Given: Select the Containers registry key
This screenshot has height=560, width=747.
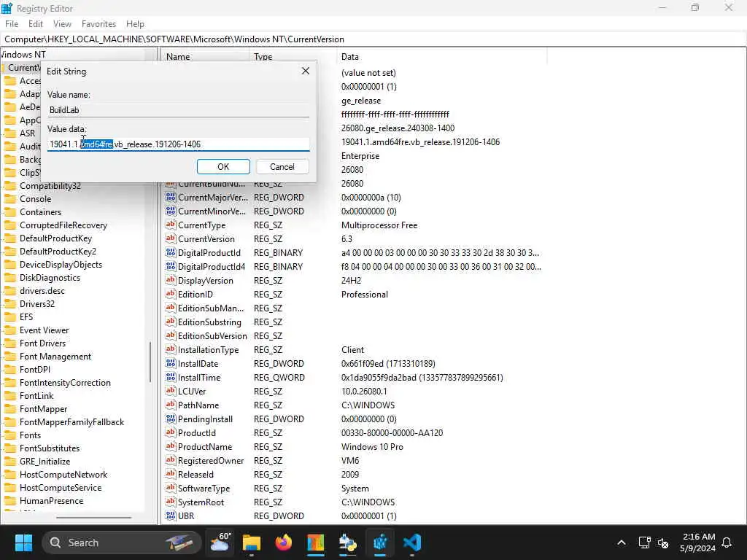Looking at the screenshot, I should point(41,212).
